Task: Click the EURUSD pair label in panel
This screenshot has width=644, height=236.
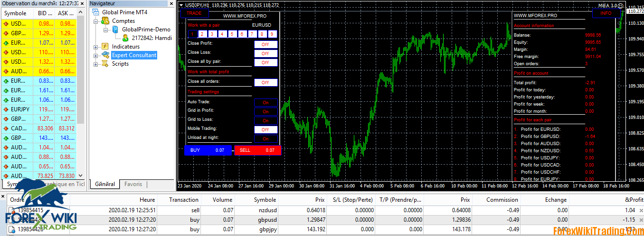Action: click(x=262, y=24)
